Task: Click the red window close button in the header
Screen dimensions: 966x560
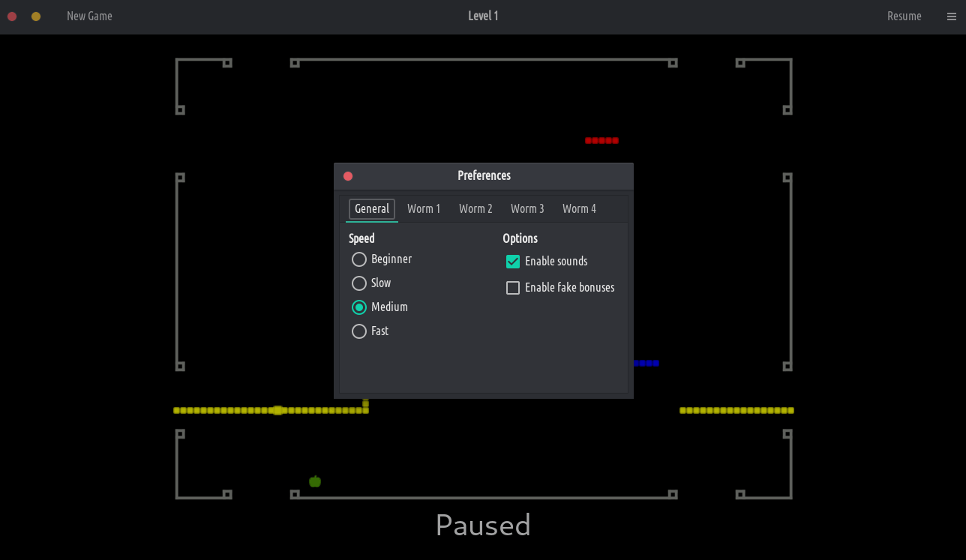Action: coord(12,16)
